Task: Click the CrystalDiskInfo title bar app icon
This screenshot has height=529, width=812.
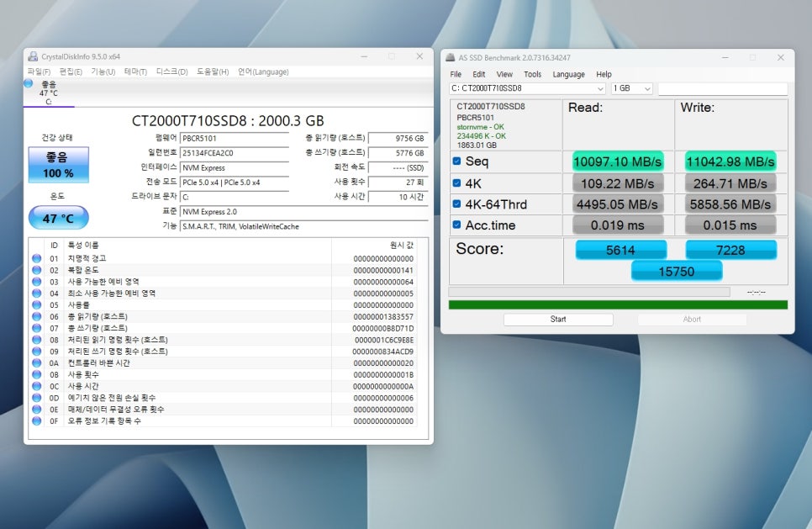Action: [33, 56]
